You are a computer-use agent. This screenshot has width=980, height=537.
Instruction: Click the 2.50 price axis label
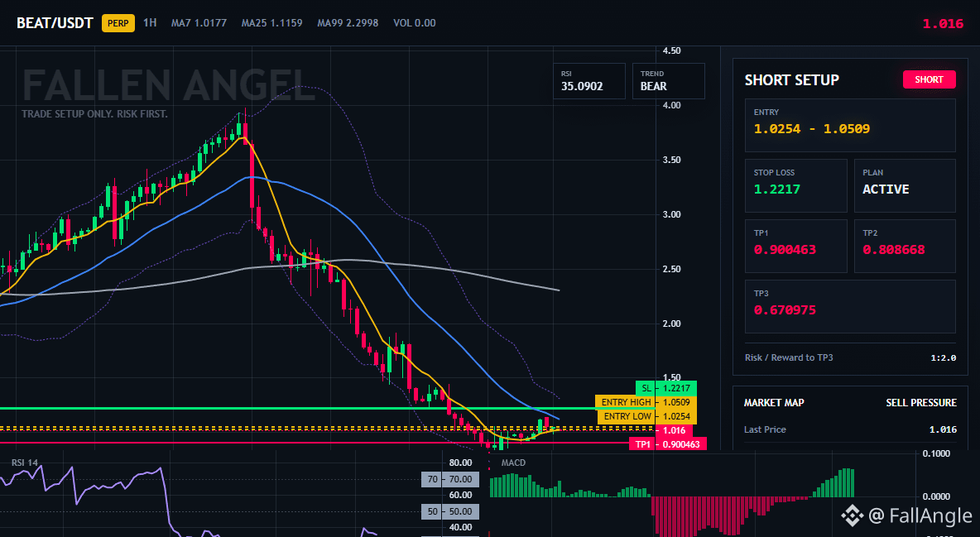tap(670, 269)
